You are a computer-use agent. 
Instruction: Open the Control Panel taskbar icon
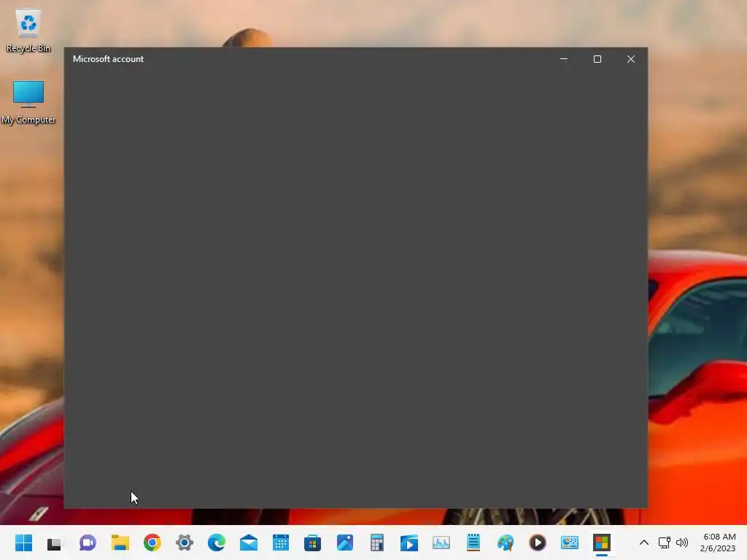569,542
